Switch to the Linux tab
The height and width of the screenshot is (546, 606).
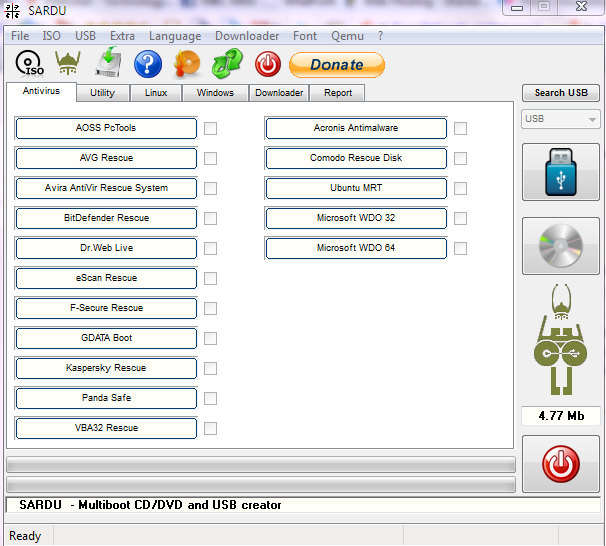click(156, 93)
